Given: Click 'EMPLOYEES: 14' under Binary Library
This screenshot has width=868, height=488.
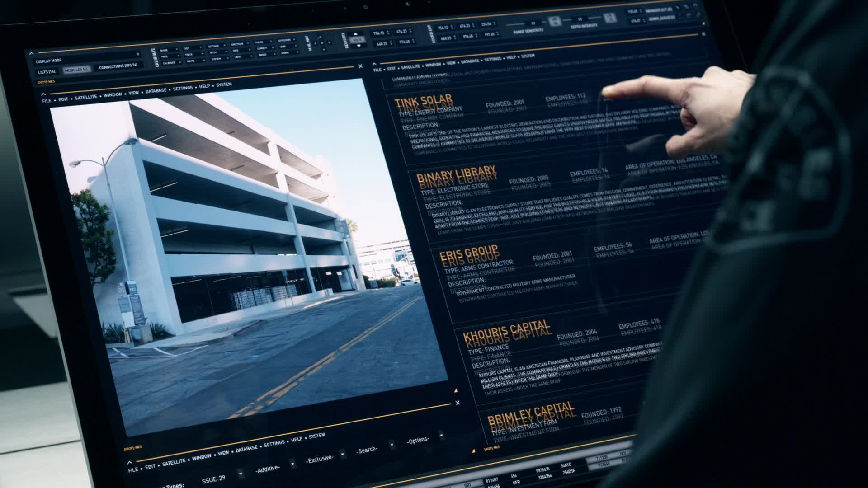Looking at the screenshot, I should (x=589, y=172).
